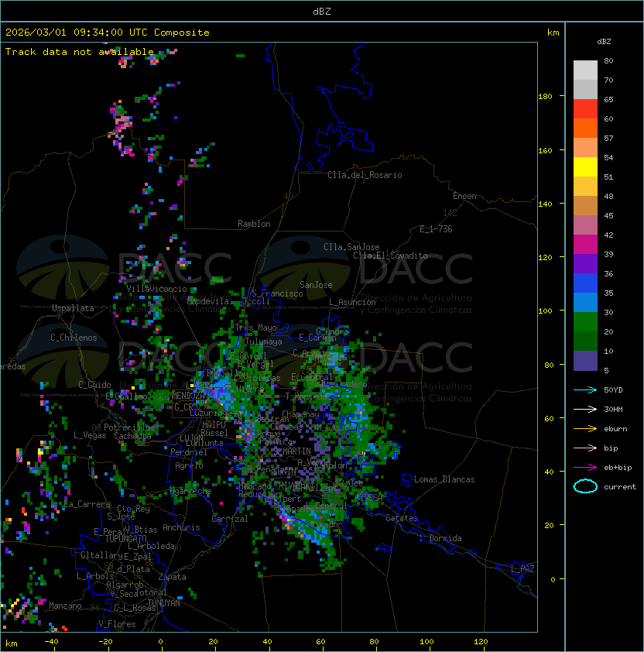Select the gold 48-51 dBZ legend swatch
The image size is (644, 652).
click(x=585, y=187)
